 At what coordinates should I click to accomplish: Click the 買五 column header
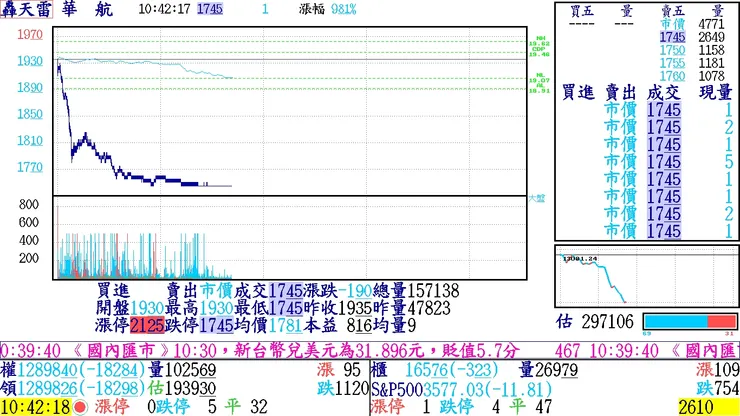pyautogui.click(x=582, y=11)
